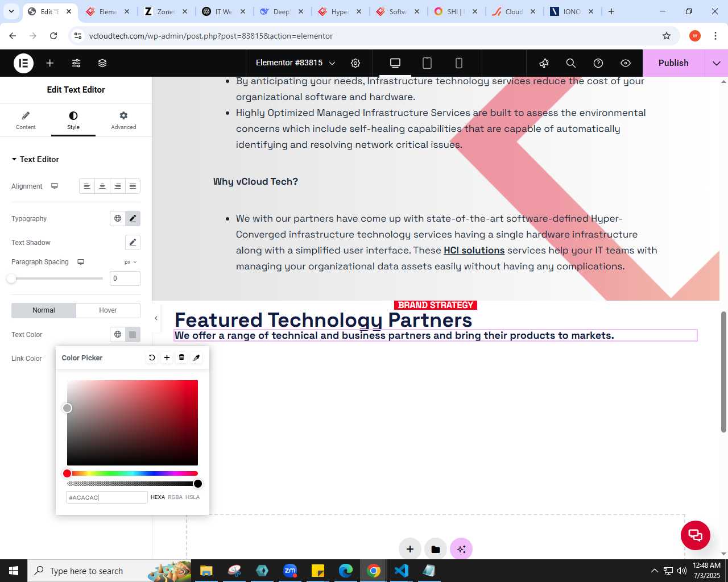Switch to the Content tab
Image resolution: width=728 pixels, height=582 pixels.
coord(26,120)
